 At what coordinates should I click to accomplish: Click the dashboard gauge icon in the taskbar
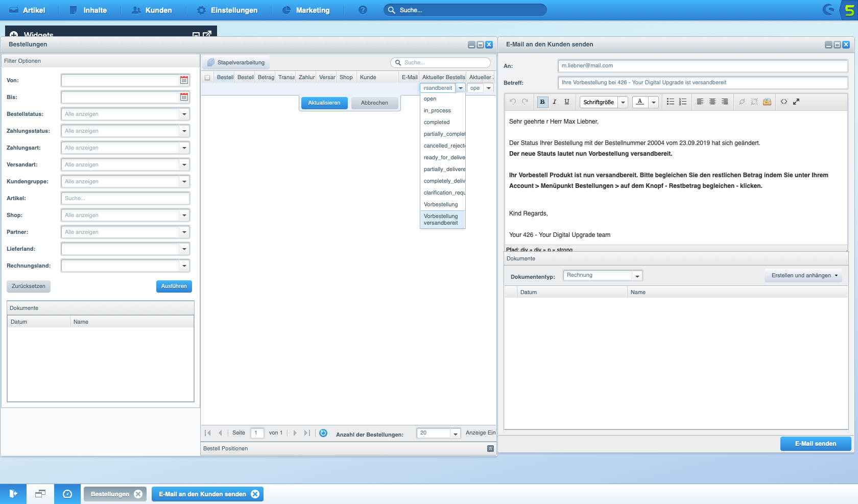[67, 494]
